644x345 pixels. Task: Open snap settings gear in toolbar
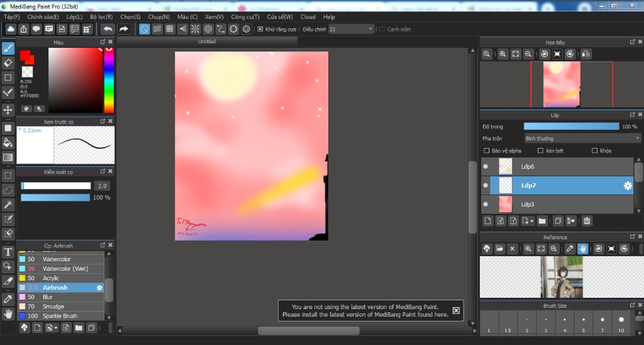[x=246, y=29]
